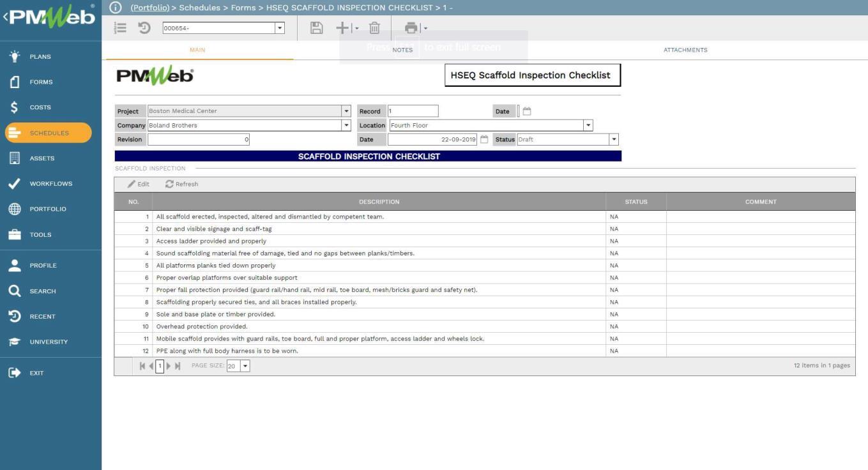
Task: Select row 'Scaffolding properly secured ties'
Action: [x=485, y=302]
